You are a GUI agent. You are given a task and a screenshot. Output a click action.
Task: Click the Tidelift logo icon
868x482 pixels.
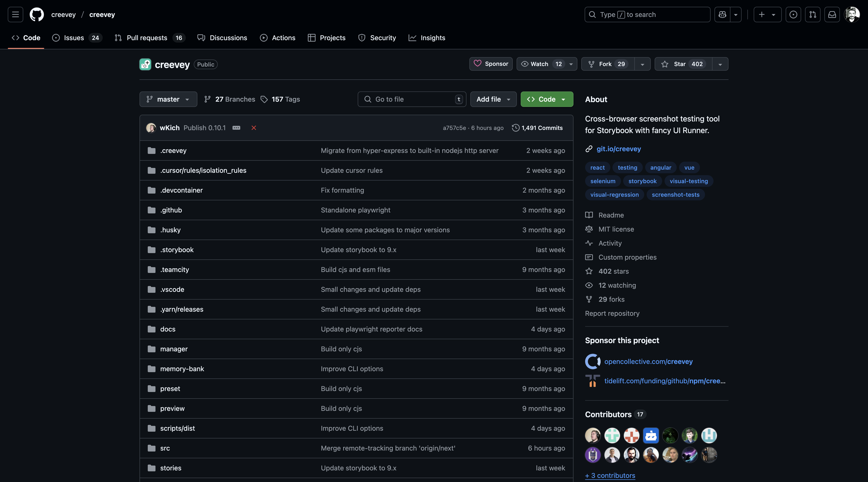tap(593, 381)
